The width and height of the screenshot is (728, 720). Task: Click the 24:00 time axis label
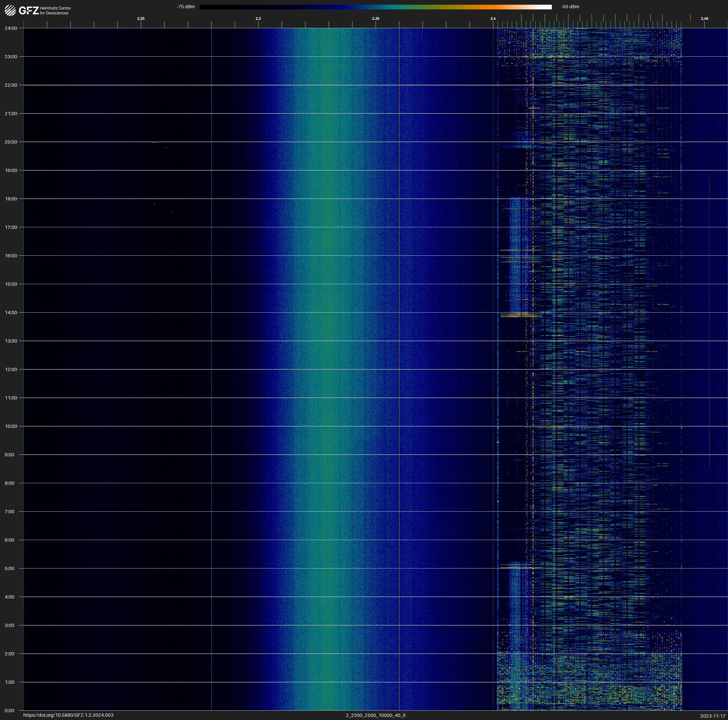(11, 28)
